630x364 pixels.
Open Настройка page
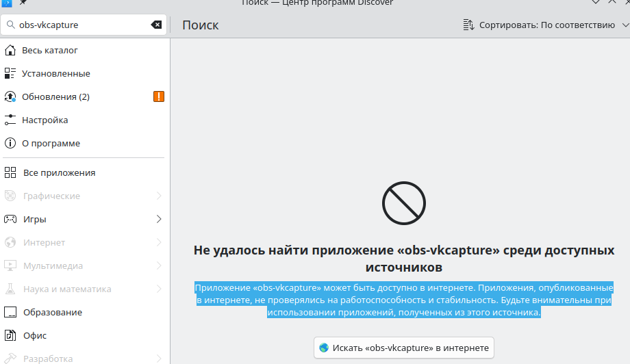click(x=85, y=120)
